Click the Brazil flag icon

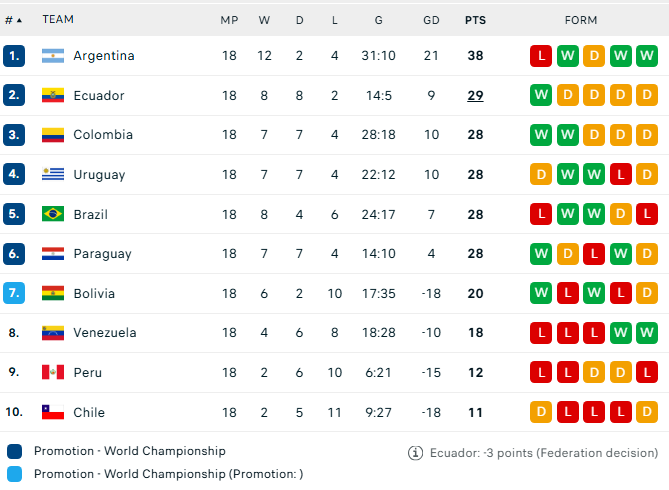(53, 214)
